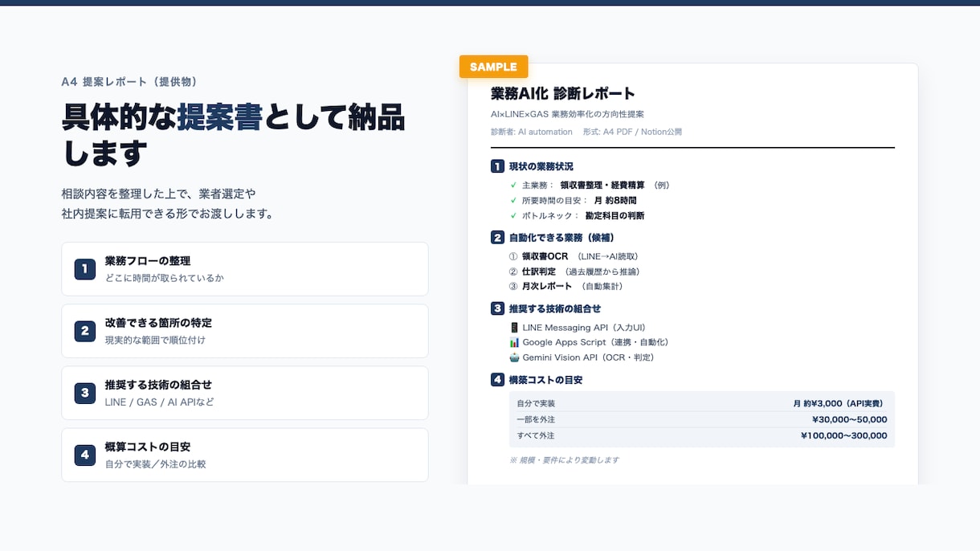Click the circled 1 before 領収書OCR

(x=513, y=256)
